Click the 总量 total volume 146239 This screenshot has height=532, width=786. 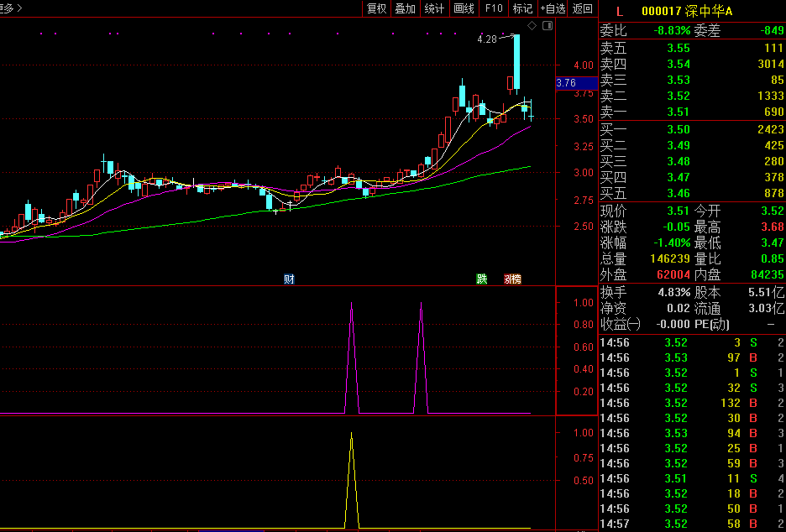pos(670,259)
